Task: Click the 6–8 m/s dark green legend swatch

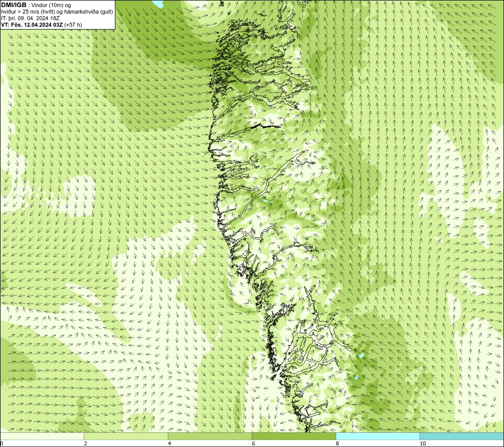Action: [294, 436]
